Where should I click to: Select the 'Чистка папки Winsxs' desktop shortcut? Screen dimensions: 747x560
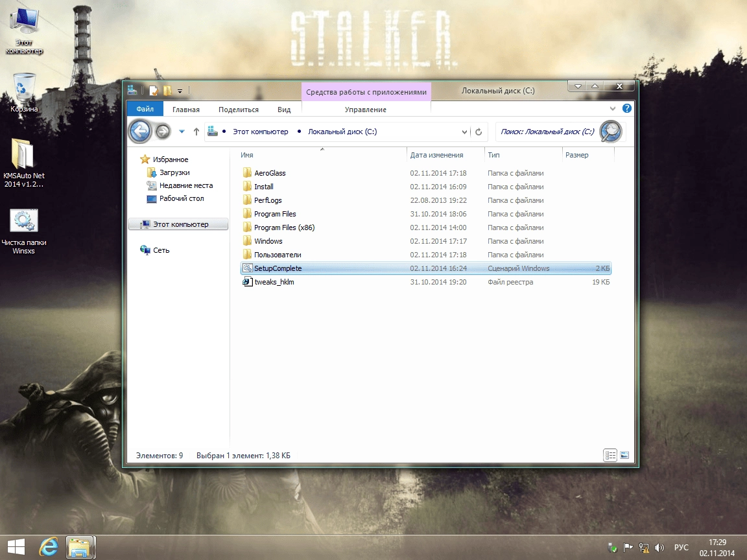(x=24, y=231)
